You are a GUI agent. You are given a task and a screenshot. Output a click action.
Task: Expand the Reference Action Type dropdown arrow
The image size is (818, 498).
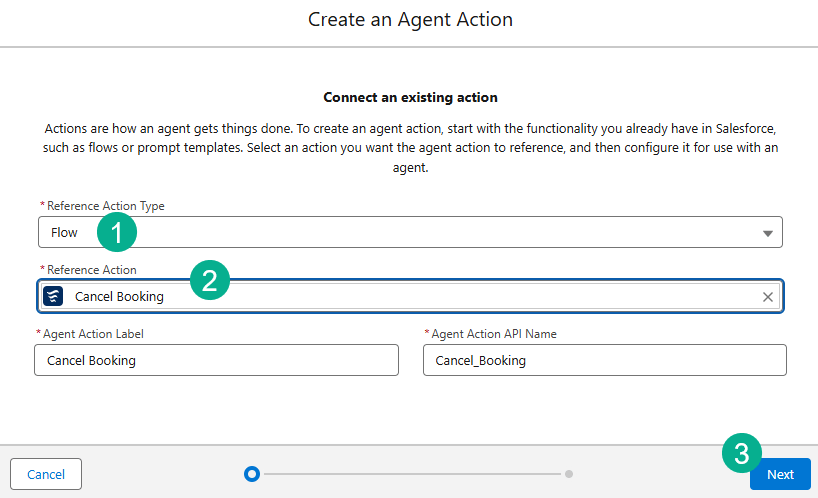click(x=767, y=233)
